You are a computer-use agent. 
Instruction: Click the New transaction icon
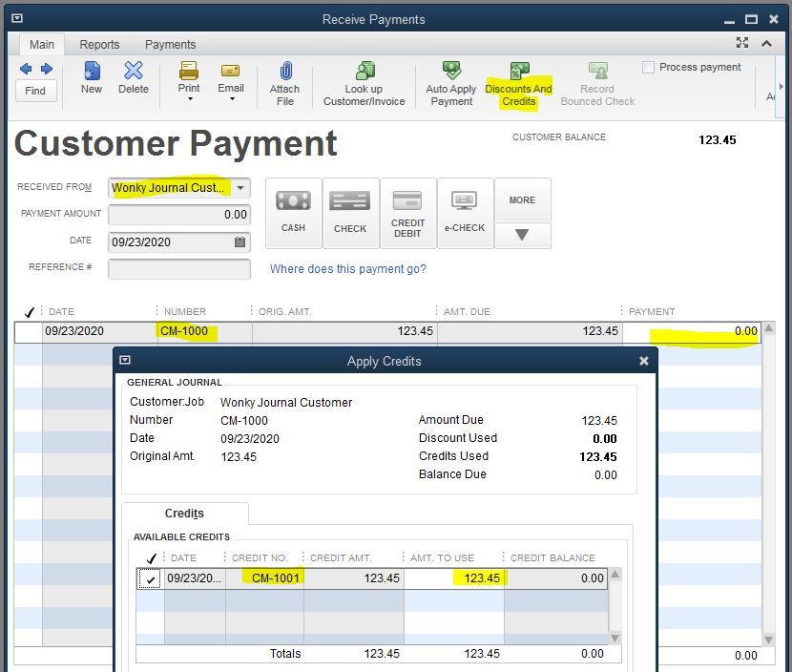[x=92, y=77]
